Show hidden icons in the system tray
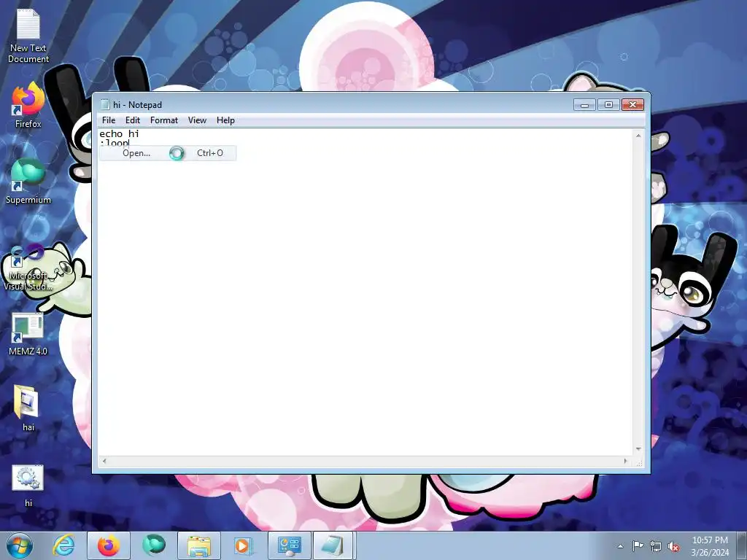 [620, 546]
